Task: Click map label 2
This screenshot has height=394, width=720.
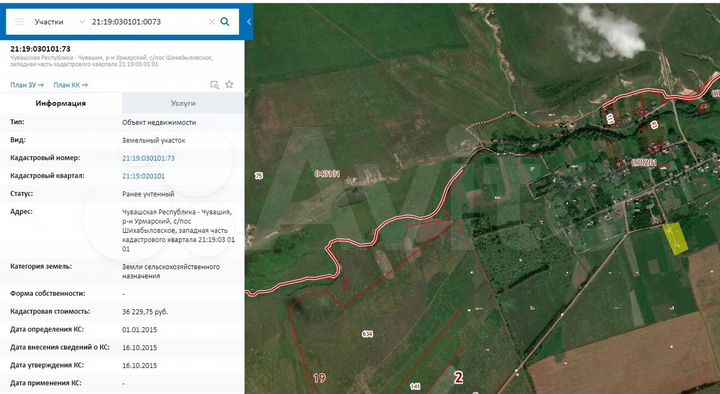Action: 458,377
